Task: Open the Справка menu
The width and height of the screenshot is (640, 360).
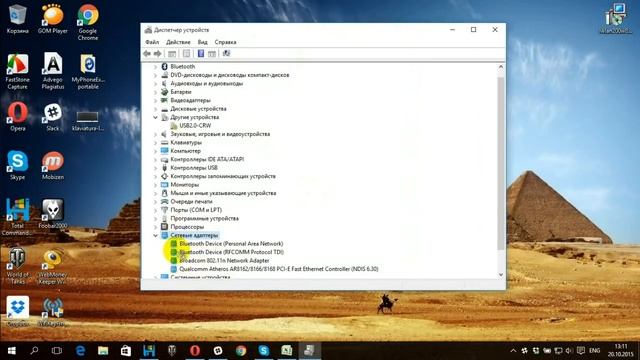Action: click(x=225, y=42)
